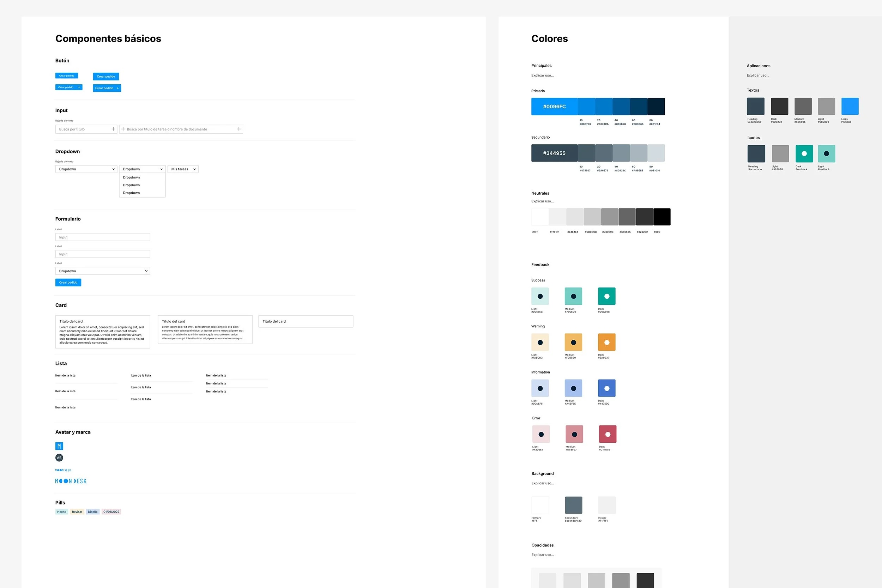Select secondary shade 40 #80929C swatch
882x588 pixels.
[x=621, y=153]
